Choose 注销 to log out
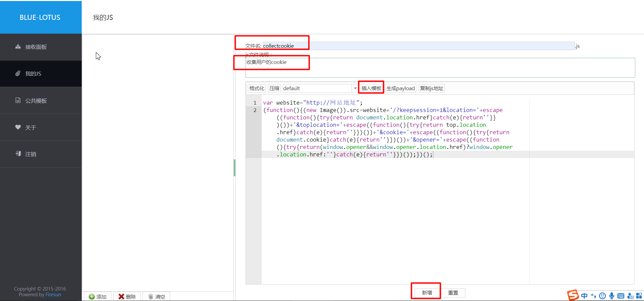The width and height of the screenshot is (644, 301). [41, 154]
